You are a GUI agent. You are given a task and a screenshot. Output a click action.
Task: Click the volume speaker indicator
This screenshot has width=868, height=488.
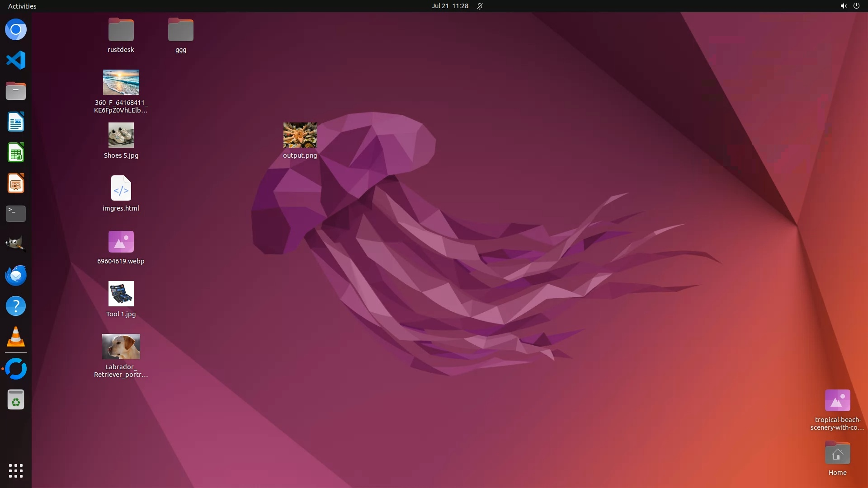point(843,6)
